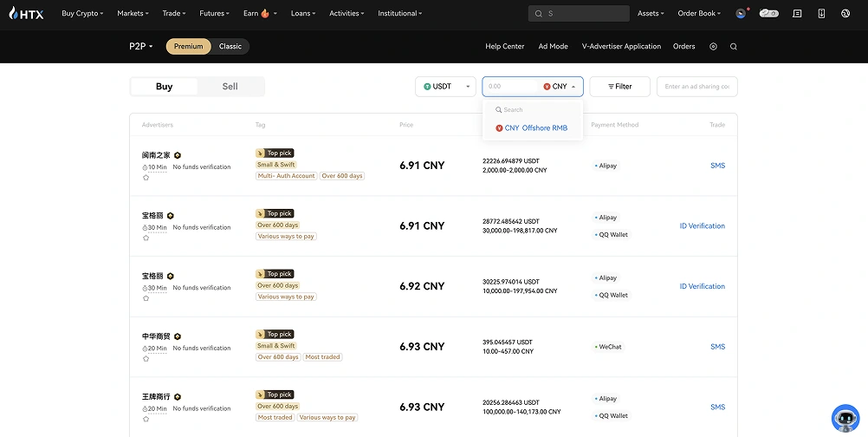Open the language globe icon
The height and width of the screenshot is (437, 868).
(845, 13)
